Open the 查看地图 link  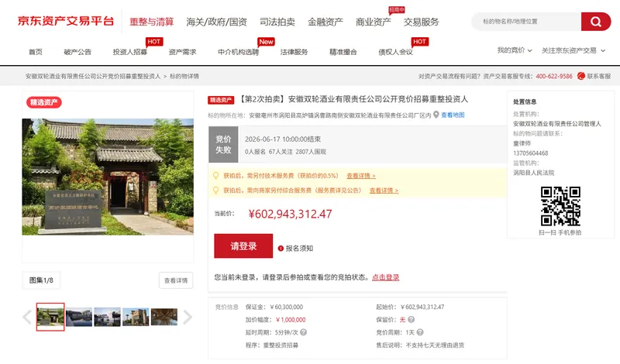coord(453,115)
